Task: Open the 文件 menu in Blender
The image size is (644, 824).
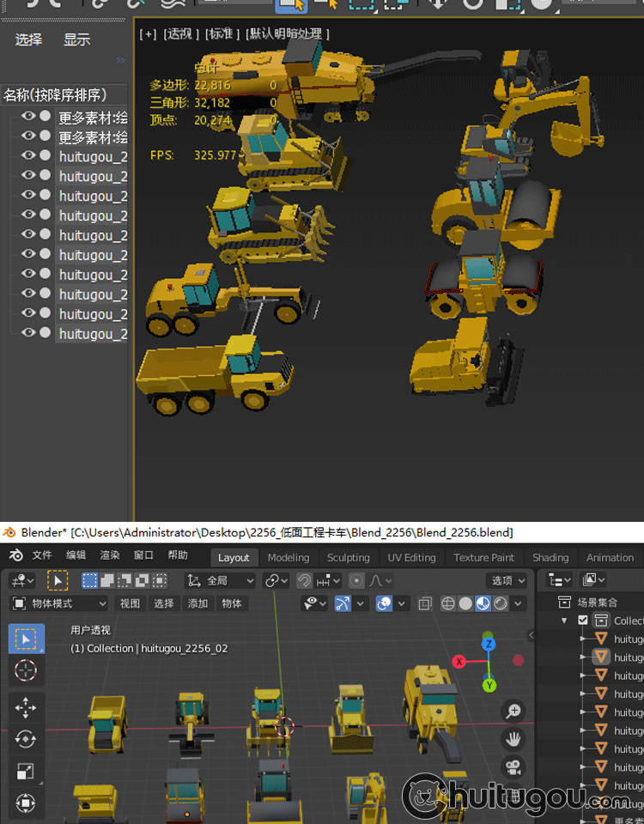Action: click(41, 555)
